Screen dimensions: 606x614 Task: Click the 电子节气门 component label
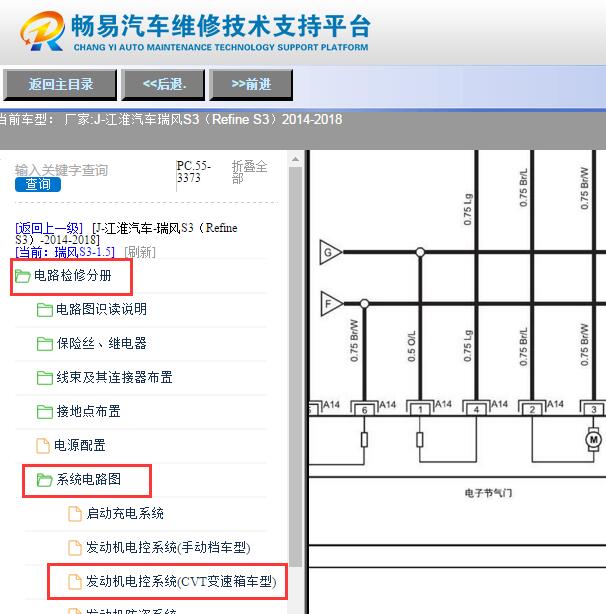(x=488, y=493)
